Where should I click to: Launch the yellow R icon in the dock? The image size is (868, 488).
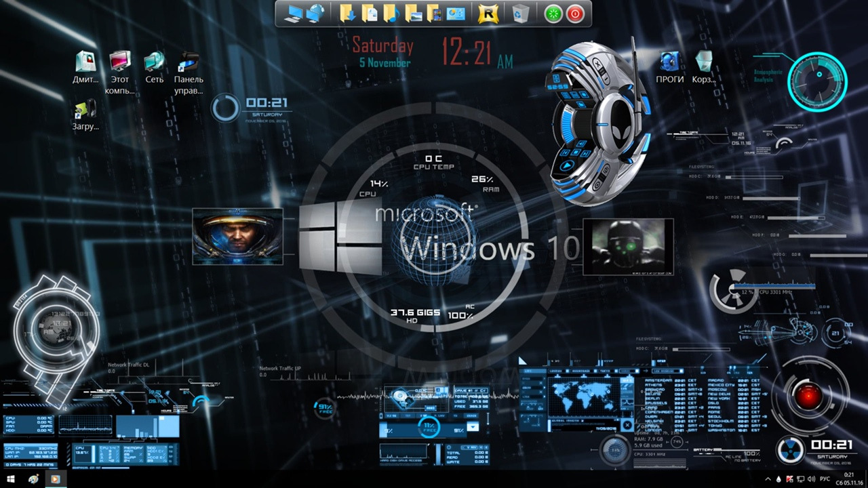pyautogui.click(x=488, y=14)
